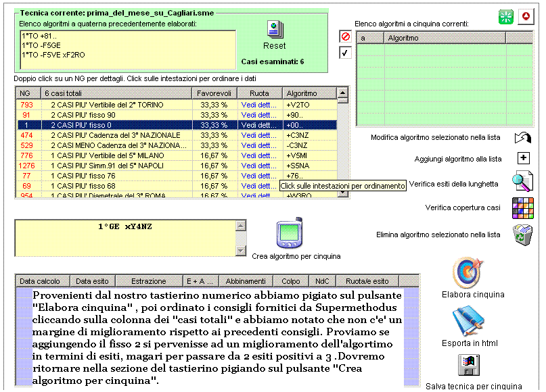Click the Ruota column header
The image size is (546, 392).
tap(259, 93)
